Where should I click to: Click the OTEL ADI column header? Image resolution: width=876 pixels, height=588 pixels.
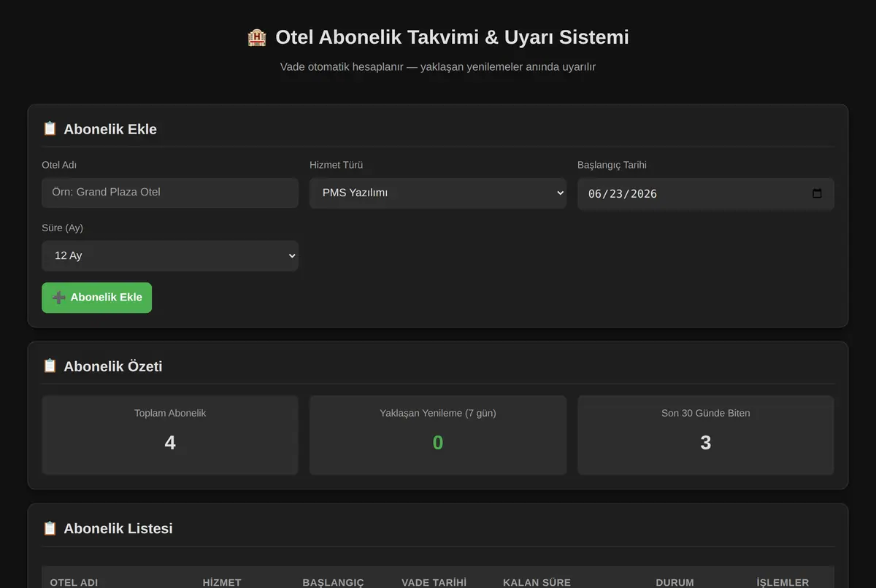pos(74,582)
